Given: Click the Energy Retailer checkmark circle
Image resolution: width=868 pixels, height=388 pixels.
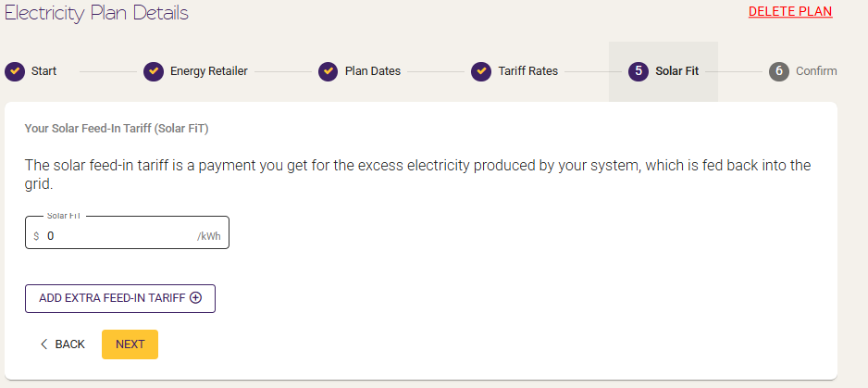Looking at the screenshot, I should [x=154, y=71].
